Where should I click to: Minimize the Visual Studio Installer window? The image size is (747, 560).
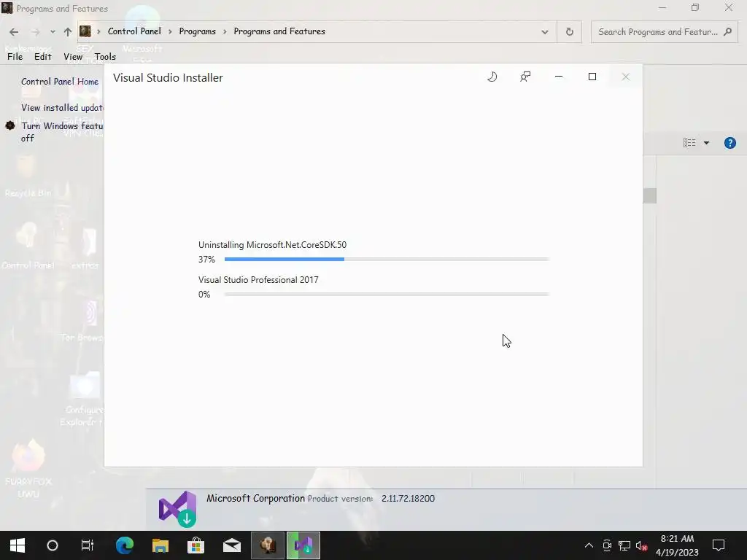click(x=559, y=77)
